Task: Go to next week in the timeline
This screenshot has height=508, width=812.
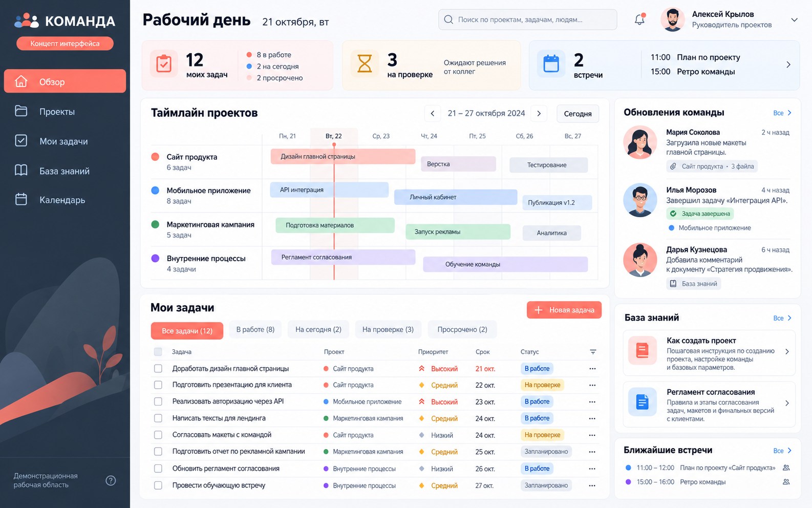Action: [539, 114]
